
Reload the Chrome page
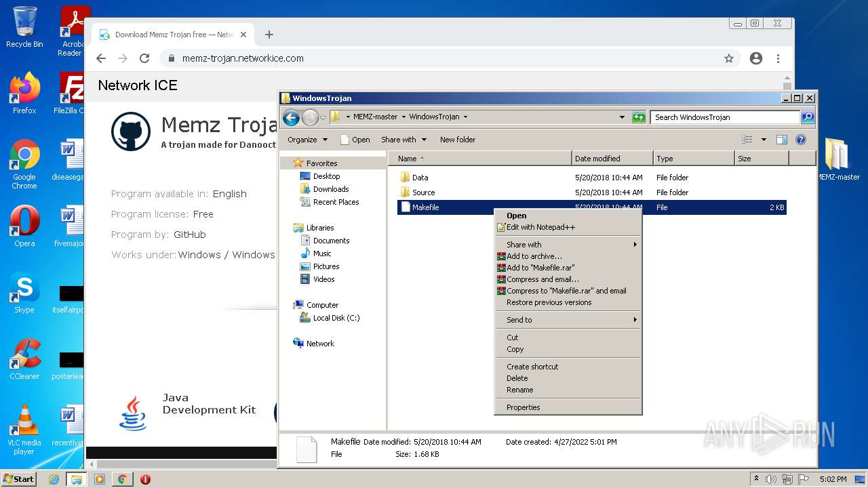point(144,58)
